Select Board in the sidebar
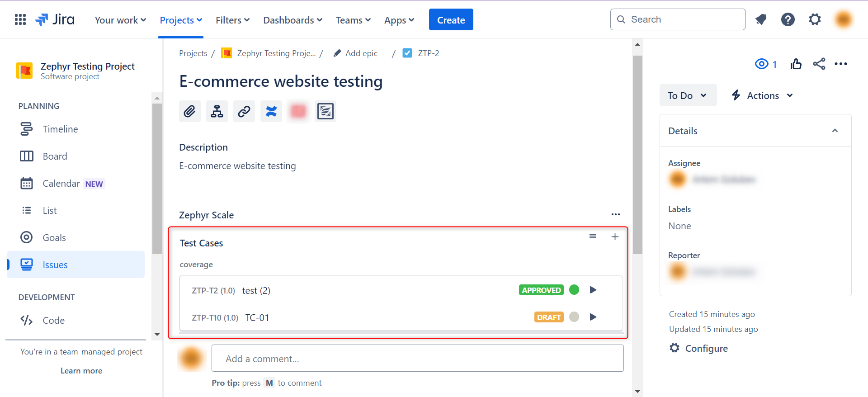This screenshot has width=868, height=397. click(x=55, y=156)
